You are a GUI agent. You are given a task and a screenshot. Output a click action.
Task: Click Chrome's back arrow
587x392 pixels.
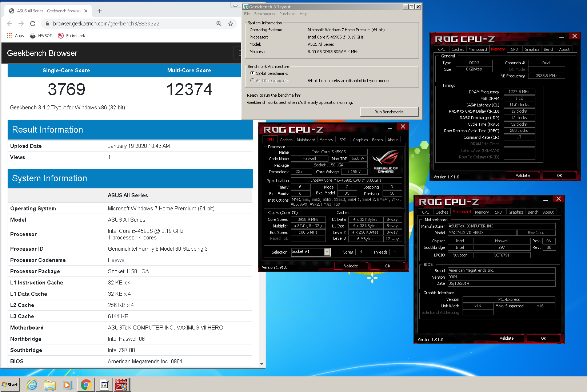[x=10, y=24]
